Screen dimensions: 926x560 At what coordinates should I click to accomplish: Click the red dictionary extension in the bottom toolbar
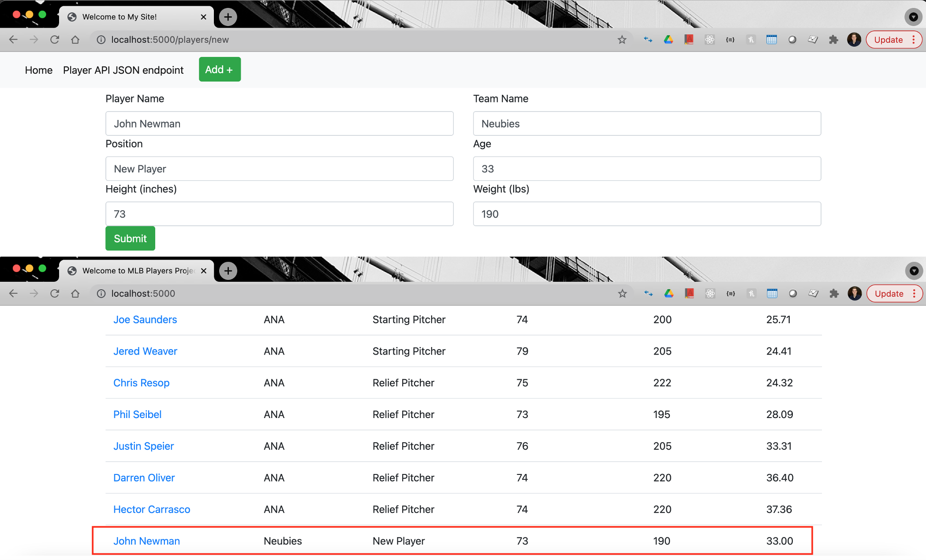click(690, 294)
